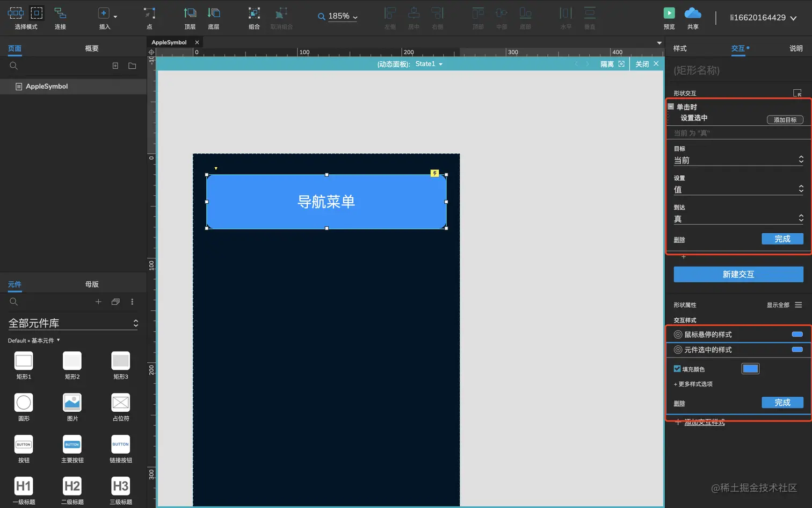The width and height of the screenshot is (812, 508).
Task: Add a new folder in pages panel
Action: 132,66
